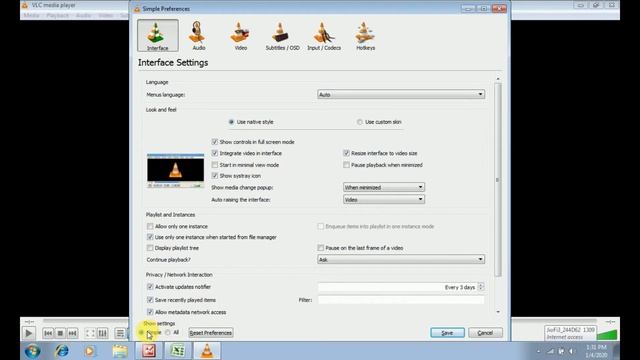Toggle Save recently played items

(x=181, y=300)
